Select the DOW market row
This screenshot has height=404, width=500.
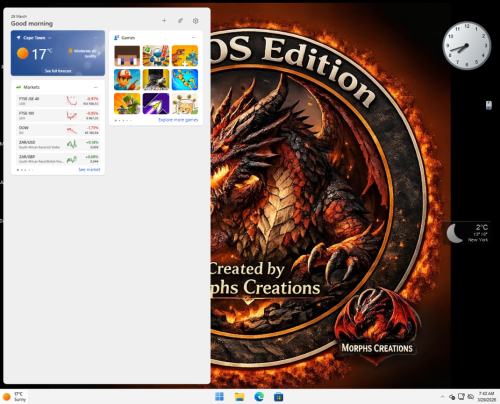coord(58,130)
